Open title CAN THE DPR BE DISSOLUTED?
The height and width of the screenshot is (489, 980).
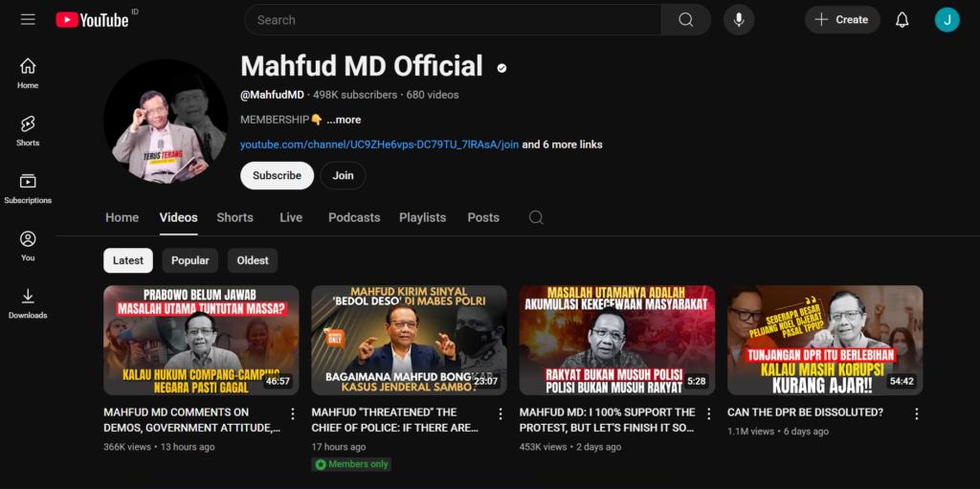tap(805, 412)
